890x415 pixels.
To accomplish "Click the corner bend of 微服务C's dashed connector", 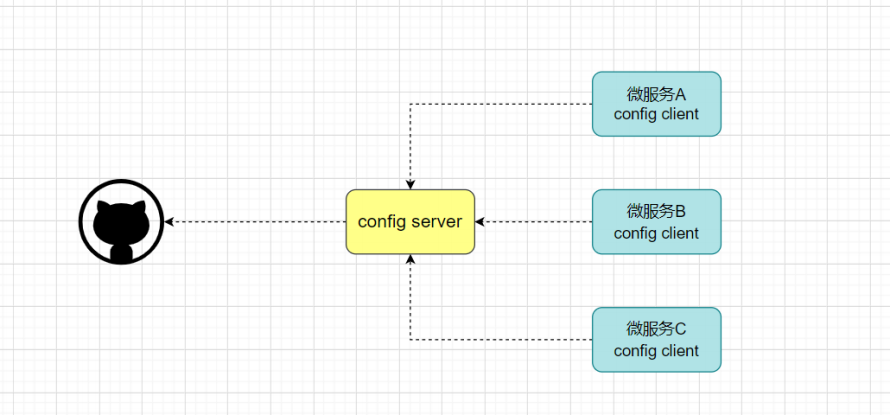I will click(x=410, y=340).
